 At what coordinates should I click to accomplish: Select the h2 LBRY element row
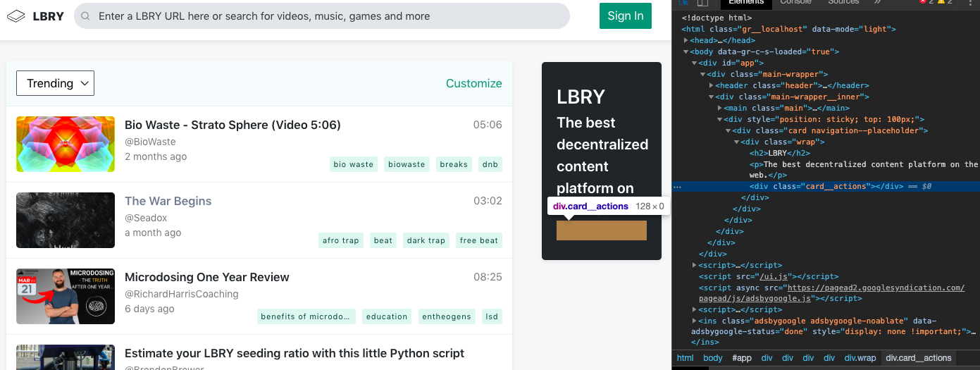click(780, 153)
